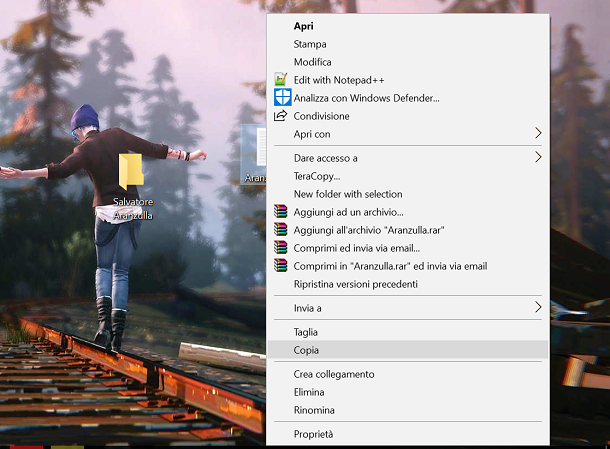The width and height of the screenshot is (610, 449).
Task: Choose Stampa from the context menu
Action: point(408,44)
